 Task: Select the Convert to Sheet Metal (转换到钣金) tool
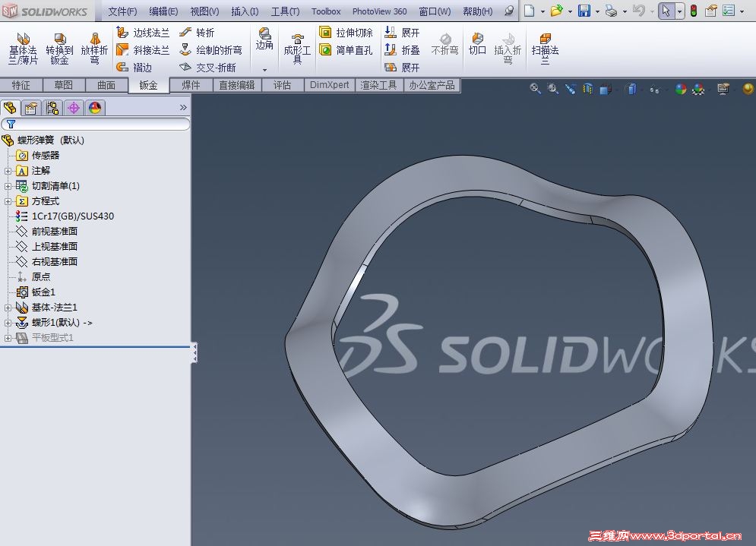click(x=59, y=49)
